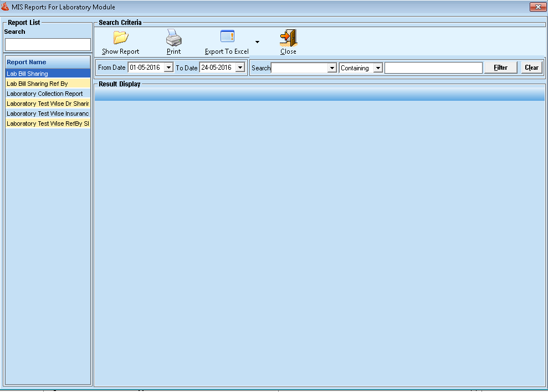Click the Clear button

pos(531,68)
